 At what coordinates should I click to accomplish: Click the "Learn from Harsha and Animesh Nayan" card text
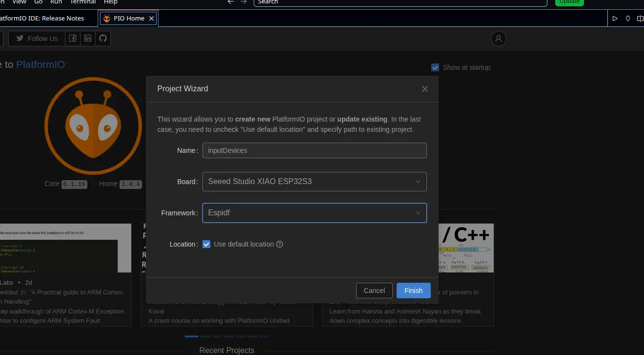point(405,312)
